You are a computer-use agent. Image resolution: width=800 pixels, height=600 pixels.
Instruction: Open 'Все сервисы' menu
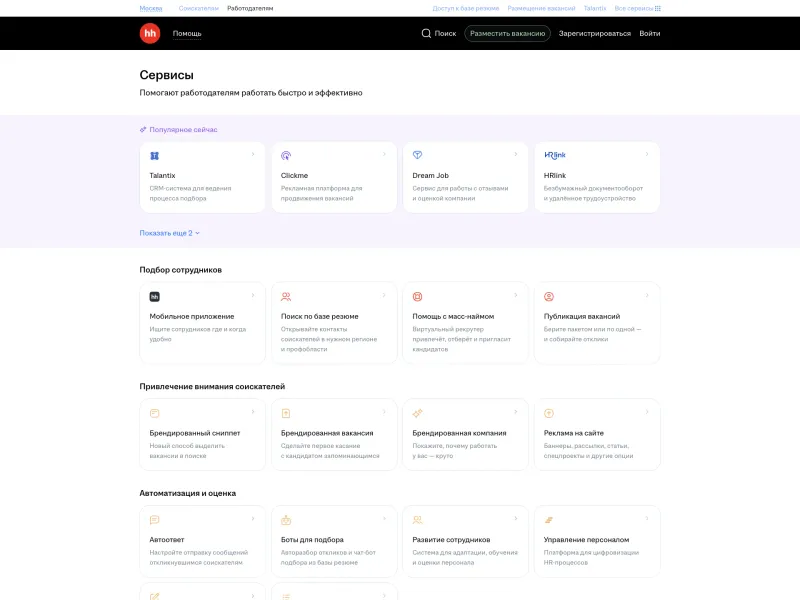click(x=637, y=8)
